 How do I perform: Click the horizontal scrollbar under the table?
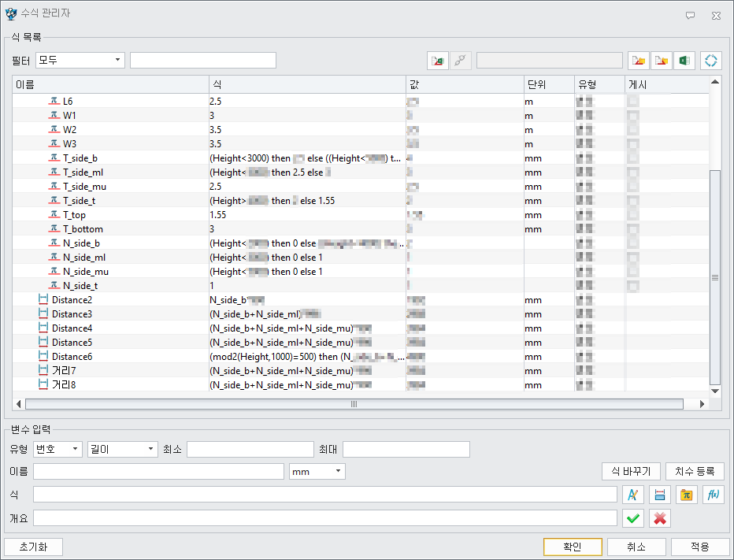(354, 404)
